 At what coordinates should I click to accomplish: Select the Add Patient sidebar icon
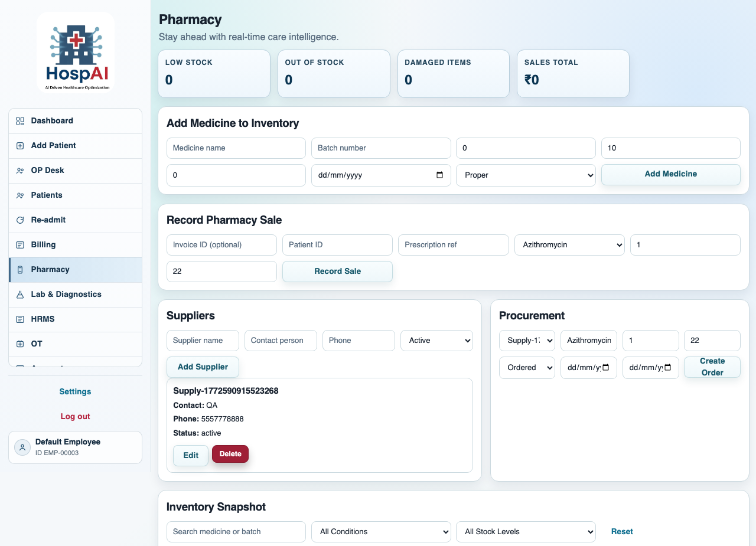click(19, 145)
